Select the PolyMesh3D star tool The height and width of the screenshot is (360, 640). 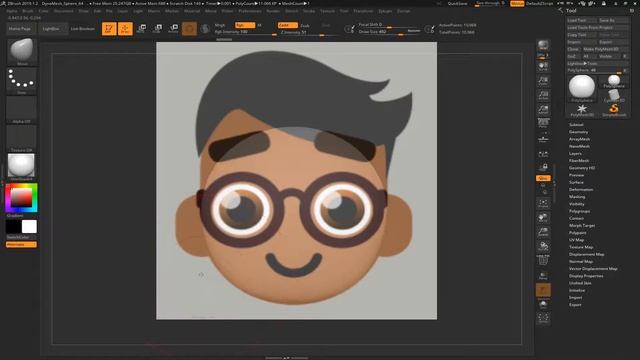tap(582, 109)
